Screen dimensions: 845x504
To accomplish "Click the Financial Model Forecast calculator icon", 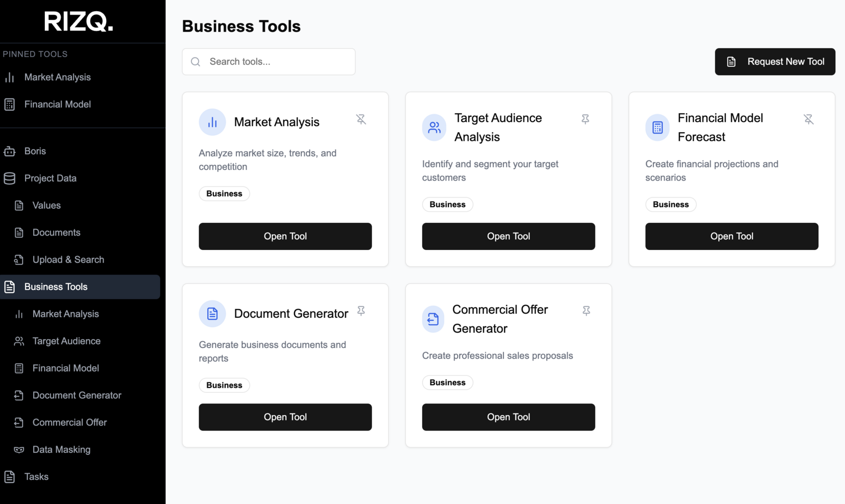I will [657, 127].
